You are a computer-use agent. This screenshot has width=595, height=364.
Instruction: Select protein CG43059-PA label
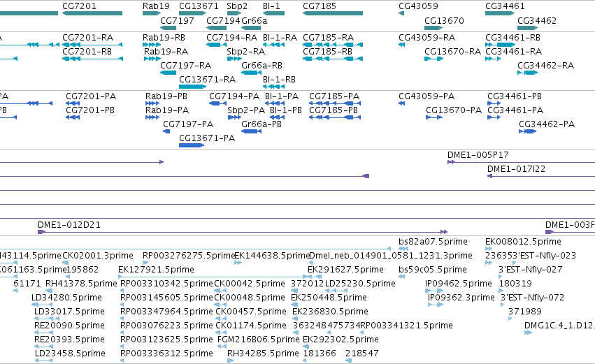pyautogui.click(x=426, y=96)
